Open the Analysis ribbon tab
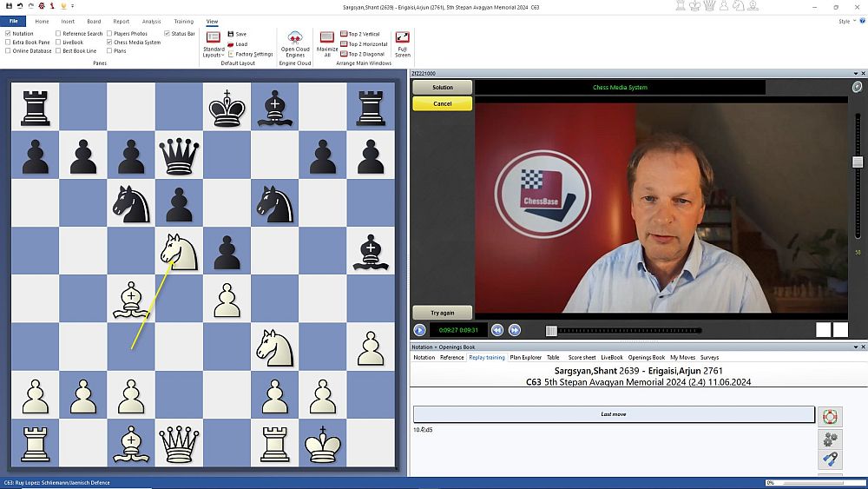The width and height of the screenshot is (868, 489). coord(151,21)
